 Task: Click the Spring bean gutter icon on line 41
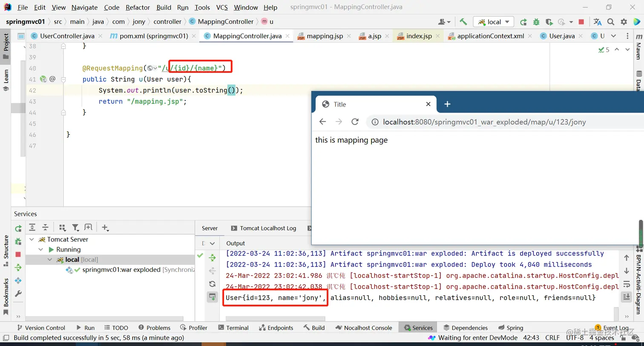pos(43,79)
